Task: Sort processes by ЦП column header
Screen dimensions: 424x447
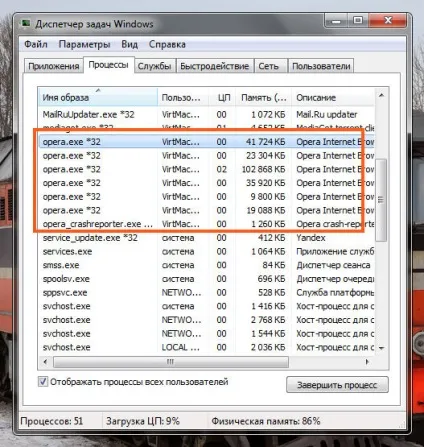Action: pyautogui.click(x=222, y=97)
